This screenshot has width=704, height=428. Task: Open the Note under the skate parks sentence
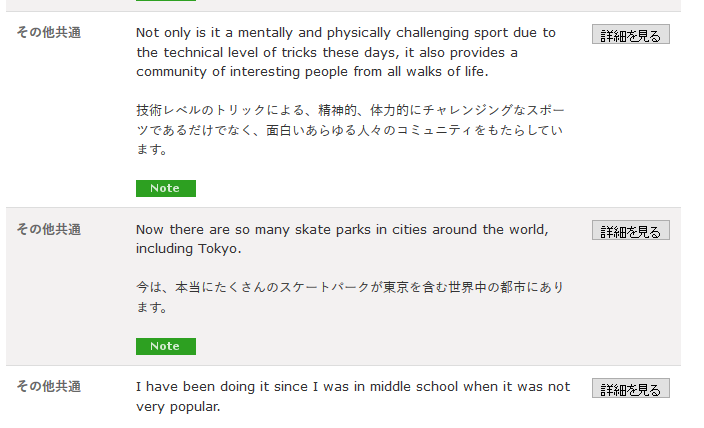(x=166, y=347)
